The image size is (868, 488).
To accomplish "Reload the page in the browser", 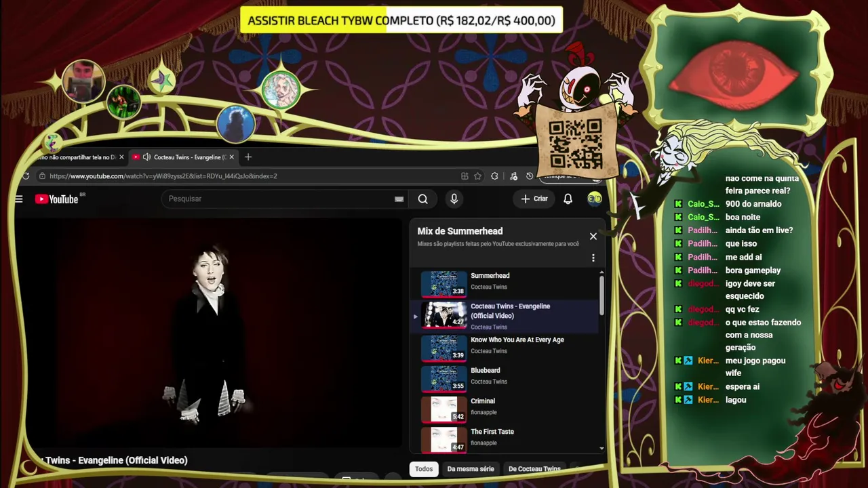I will tap(26, 176).
